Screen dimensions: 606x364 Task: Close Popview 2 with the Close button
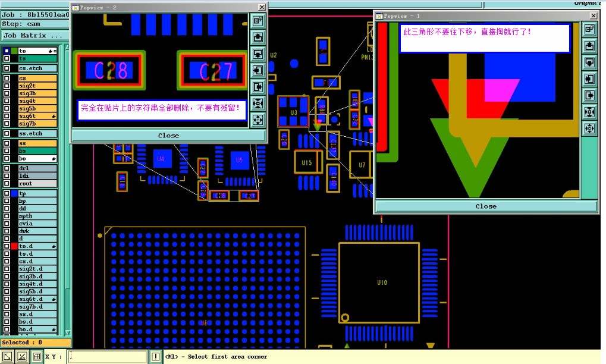(168, 136)
